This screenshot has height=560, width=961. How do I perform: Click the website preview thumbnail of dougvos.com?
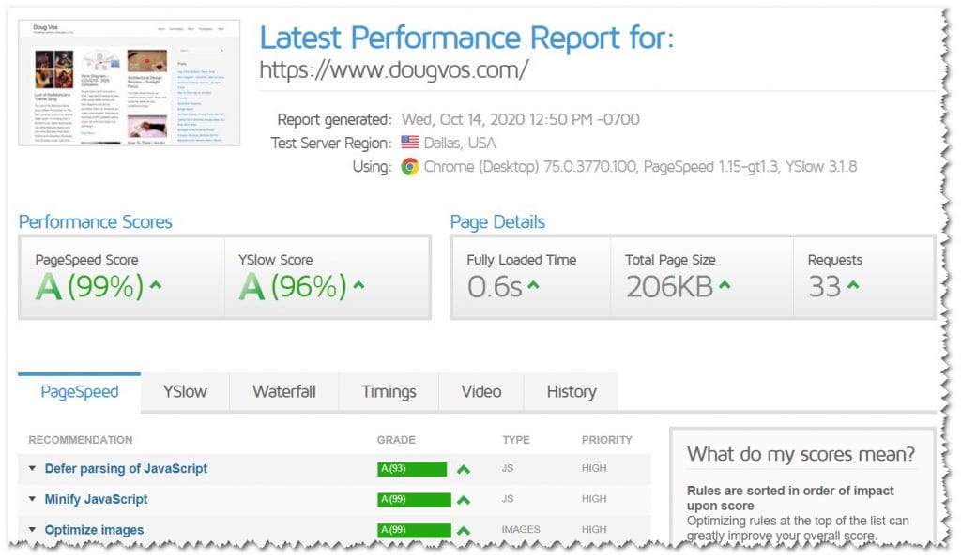130,83
